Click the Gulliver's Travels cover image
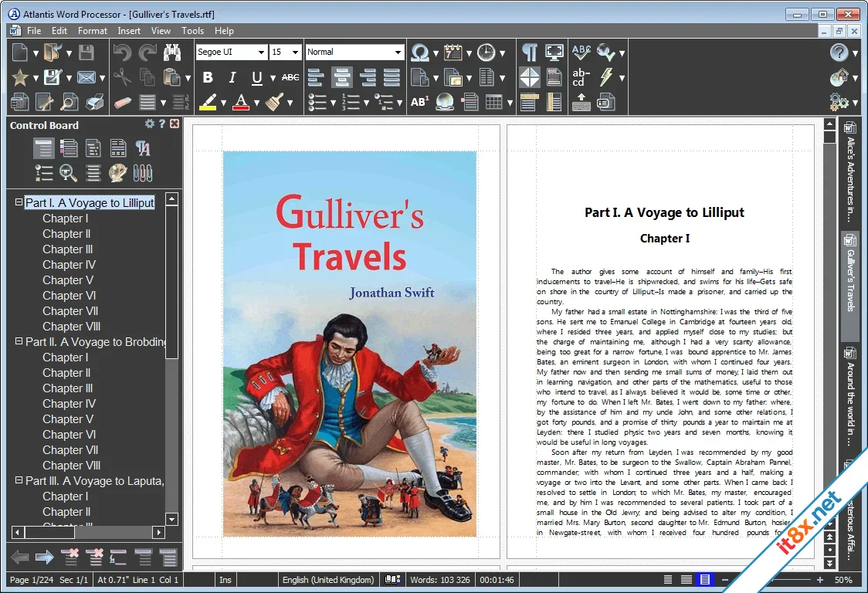 (350, 344)
